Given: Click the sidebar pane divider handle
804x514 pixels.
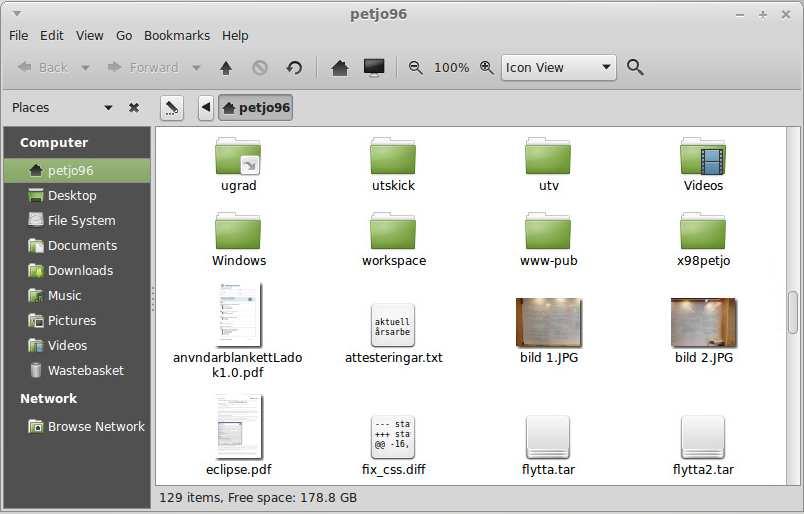Looking at the screenshot, I should 153,299.
